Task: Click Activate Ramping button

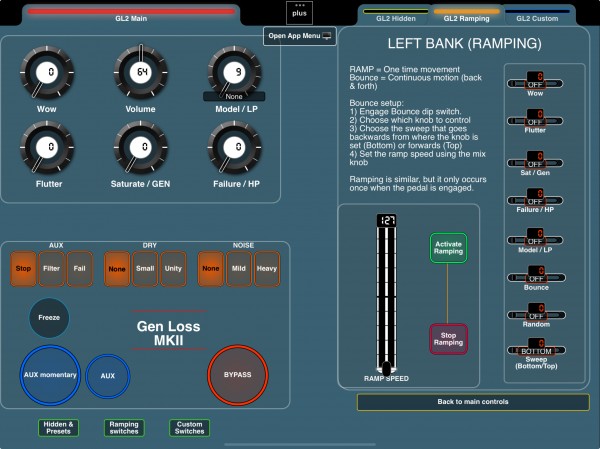Action: point(448,248)
